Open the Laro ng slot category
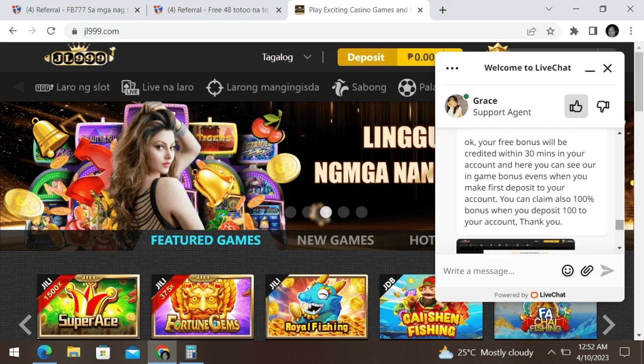The width and height of the screenshot is (644, 364). 73,87
